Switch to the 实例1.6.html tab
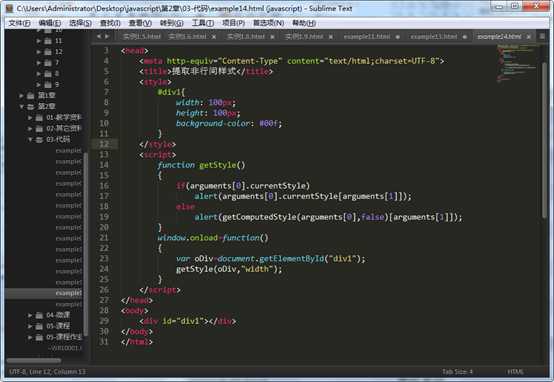The height and width of the screenshot is (382, 554). tap(187, 37)
